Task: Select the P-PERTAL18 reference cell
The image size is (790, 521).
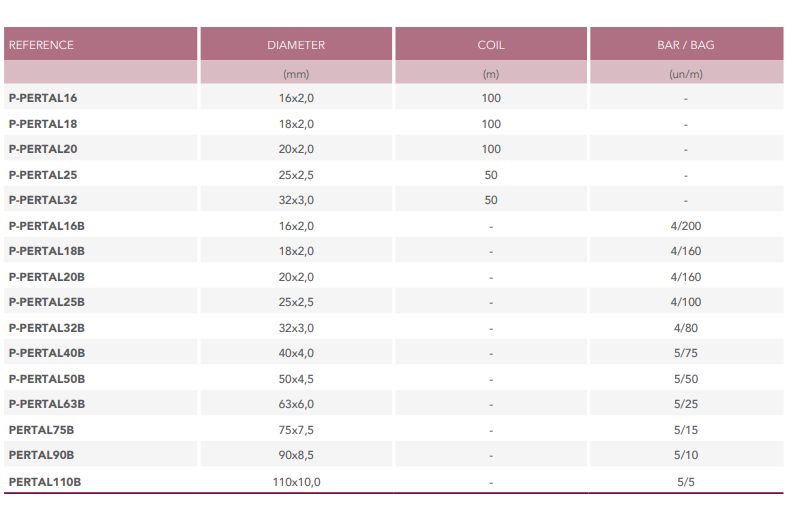Action: [43, 124]
